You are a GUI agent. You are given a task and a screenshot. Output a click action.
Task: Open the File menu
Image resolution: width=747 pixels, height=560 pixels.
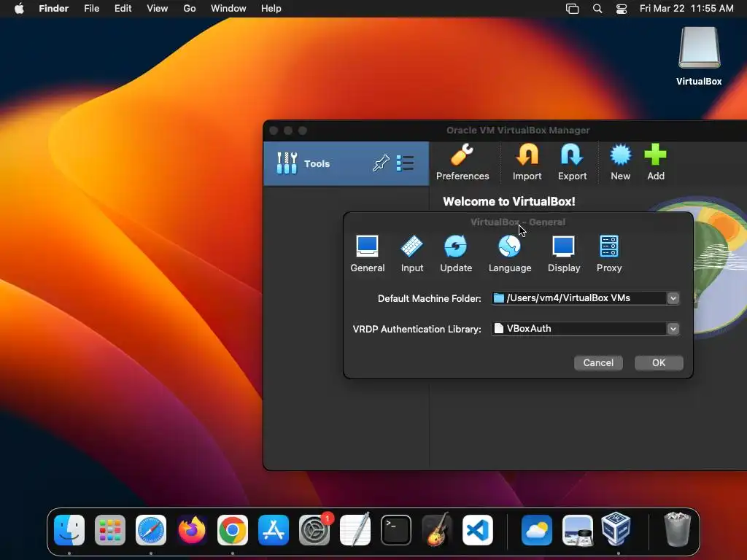[x=91, y=9]
